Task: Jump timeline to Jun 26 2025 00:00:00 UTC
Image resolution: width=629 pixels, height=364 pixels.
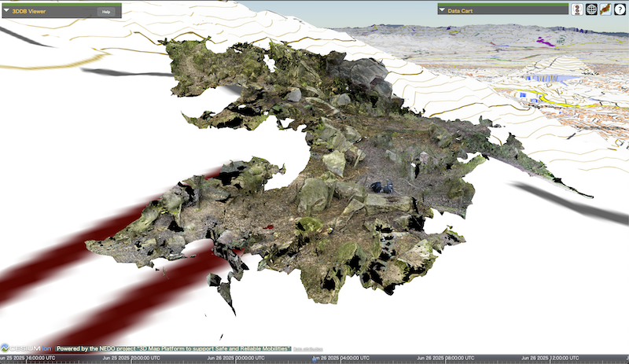Action: pos(236,358)
